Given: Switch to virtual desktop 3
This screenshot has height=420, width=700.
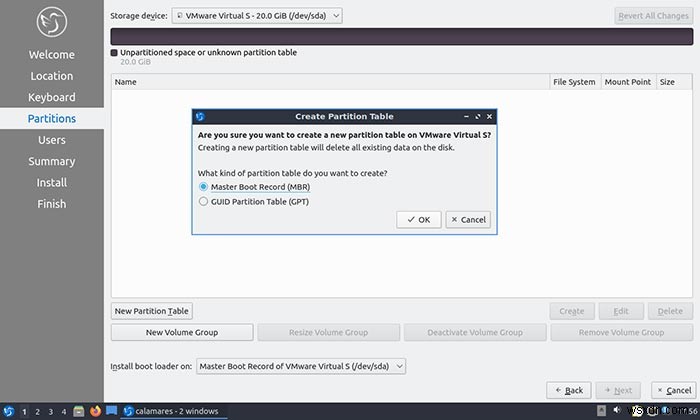Looking at the screenshot, I should [50, 412].
